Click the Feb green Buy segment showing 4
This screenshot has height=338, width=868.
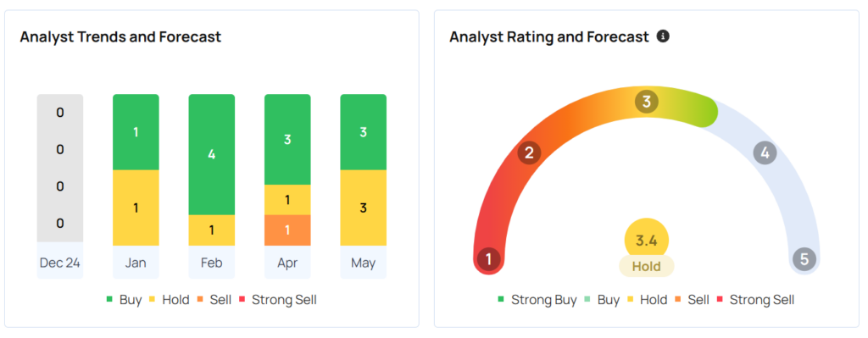click(x=211, y=154)
